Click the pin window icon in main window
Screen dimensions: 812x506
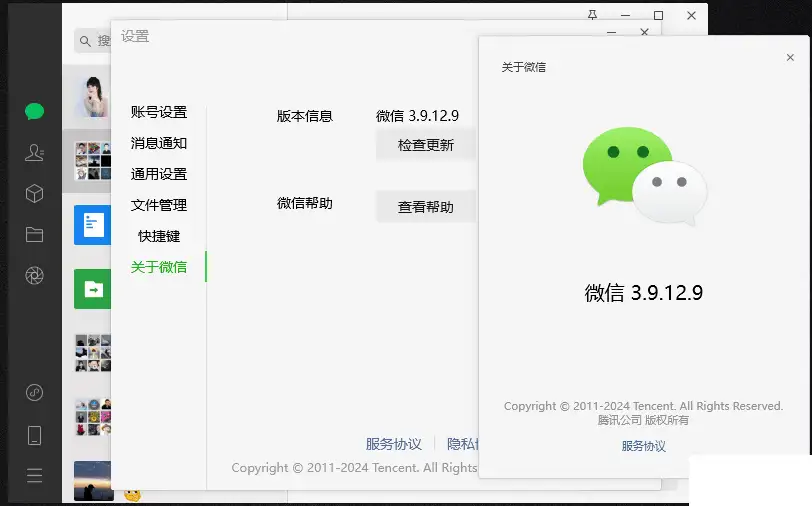click(x=592, y=15)
